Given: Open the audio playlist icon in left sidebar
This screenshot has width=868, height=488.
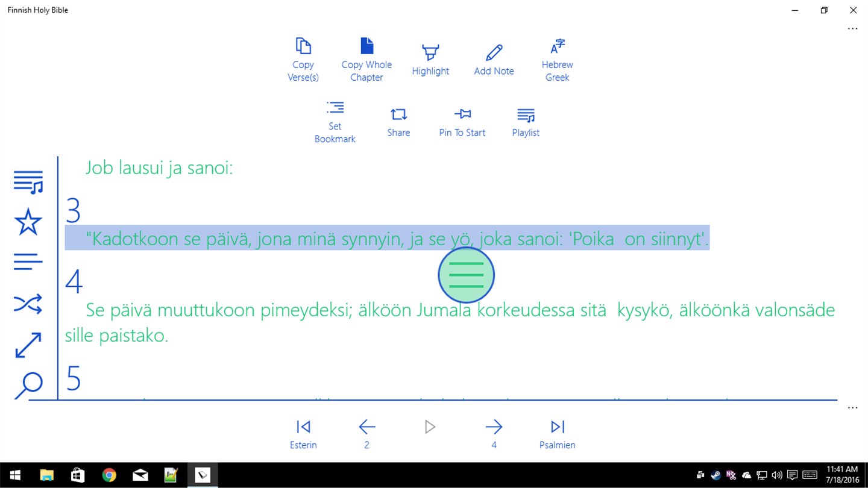Looking at the screenshot, I should 28,182.
